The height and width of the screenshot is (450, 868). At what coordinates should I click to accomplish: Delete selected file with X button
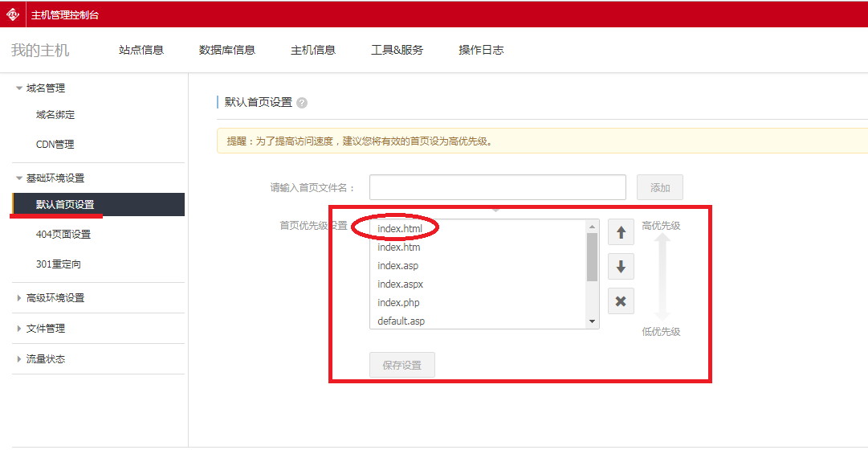(x=621, y=301)
